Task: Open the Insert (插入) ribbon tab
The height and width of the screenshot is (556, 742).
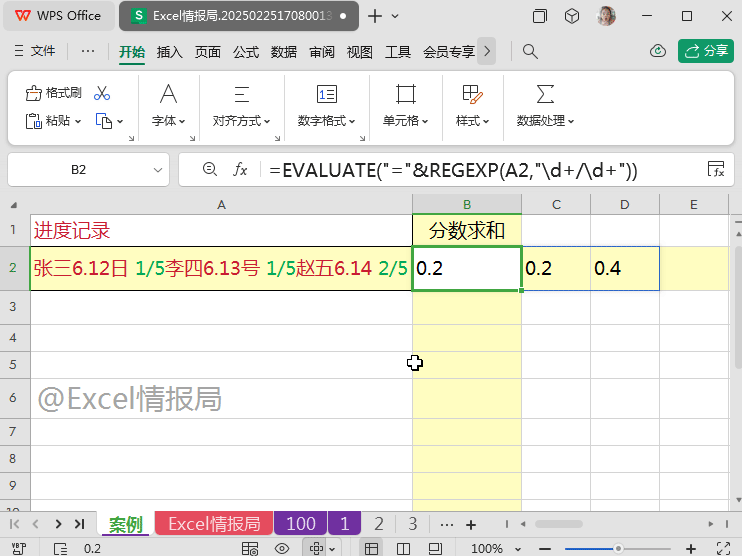Action: point(170,51)
